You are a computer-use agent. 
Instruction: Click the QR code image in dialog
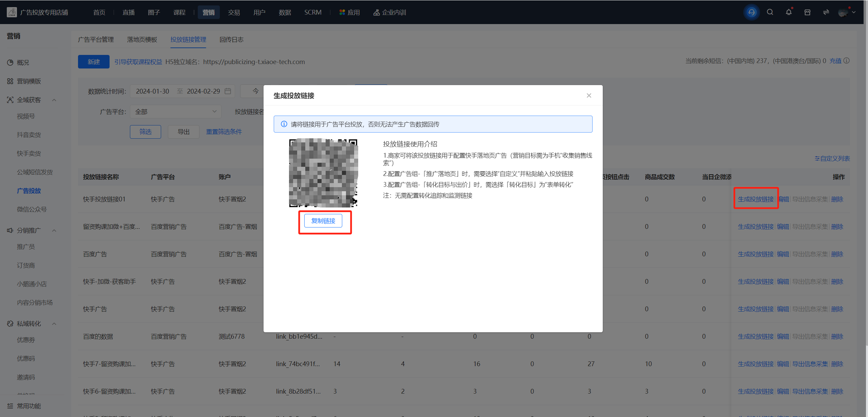(323, 173)
